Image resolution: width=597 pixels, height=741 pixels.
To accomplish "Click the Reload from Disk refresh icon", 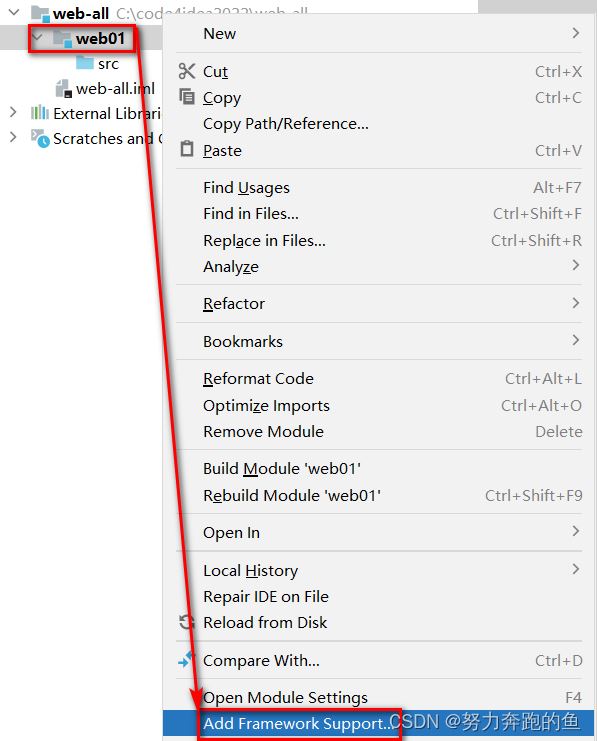I will [187, 622].
